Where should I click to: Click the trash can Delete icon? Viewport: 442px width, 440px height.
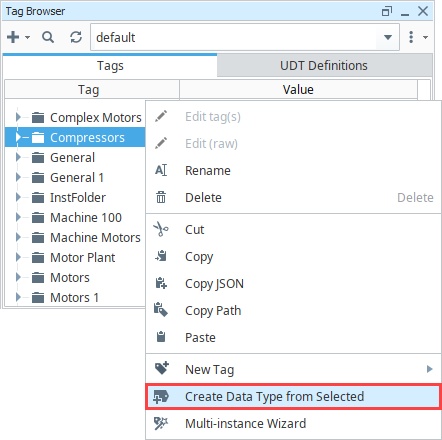point(161,198)
